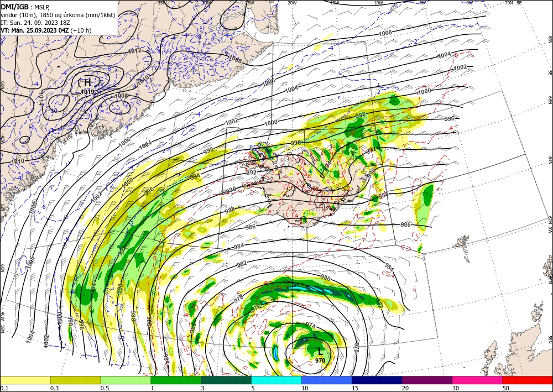Image resolution: width=553 pixels, height=392 pixels.
Task: Click the '64N' latitude label
Action: coord(550,160)
